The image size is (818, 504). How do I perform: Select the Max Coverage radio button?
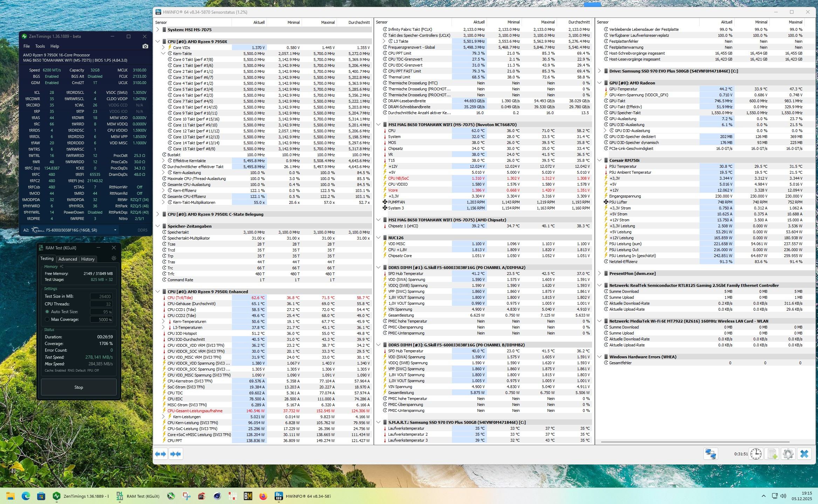(x=47, y=319)
